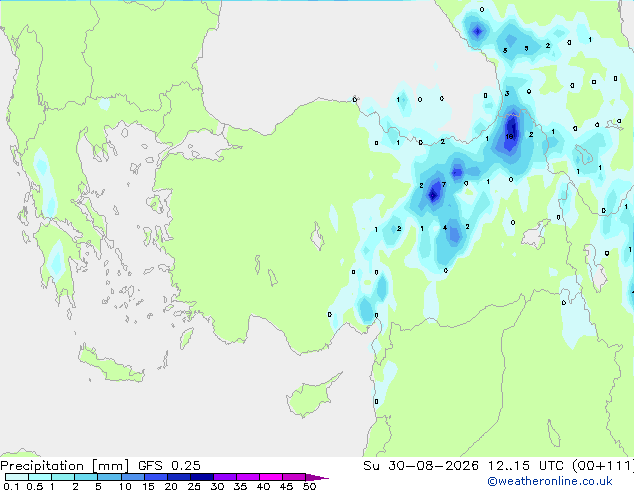634x490 pixels.
Task: Click the 2–5 mm legend color box
Action: [86, 477]
